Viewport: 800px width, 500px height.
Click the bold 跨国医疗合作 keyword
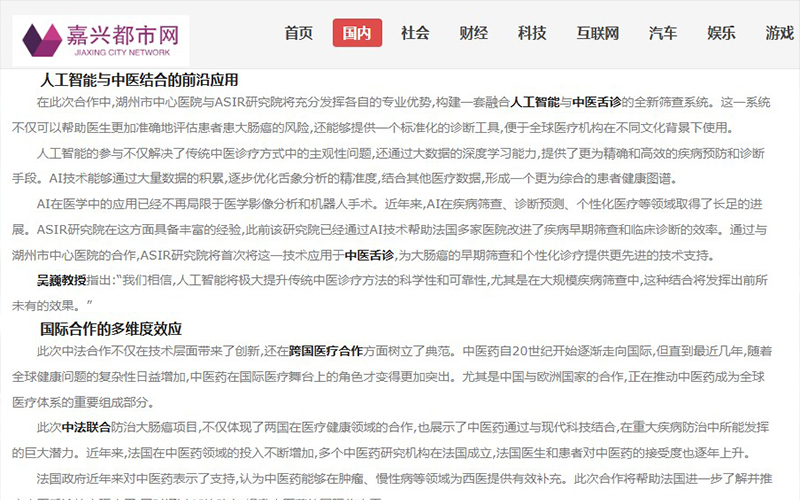tap(325, 352)
